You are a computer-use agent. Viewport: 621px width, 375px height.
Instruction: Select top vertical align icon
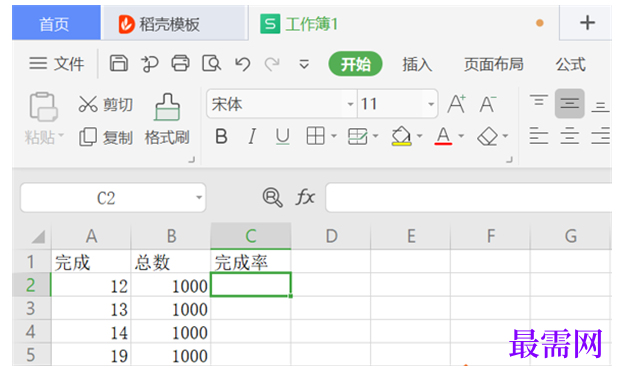tap(539, 101)
